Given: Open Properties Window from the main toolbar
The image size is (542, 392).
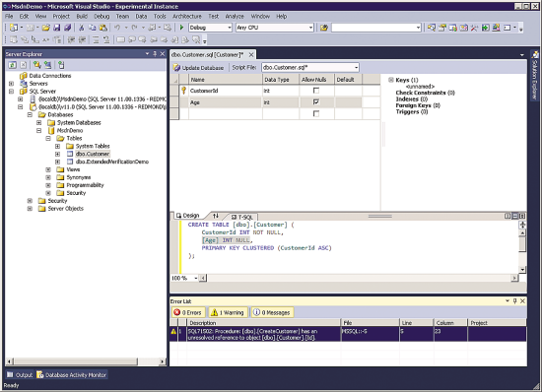Looking at the screenshot, I should pyautogui.click(x=442, y=28).
